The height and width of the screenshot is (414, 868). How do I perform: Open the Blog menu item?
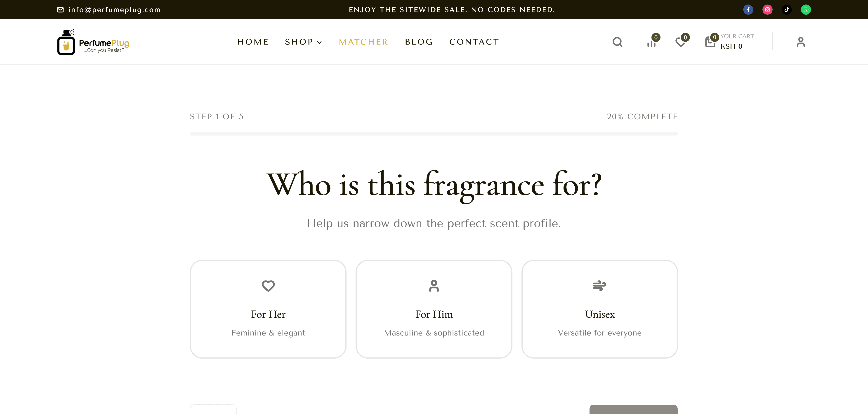tap(419, 42)
